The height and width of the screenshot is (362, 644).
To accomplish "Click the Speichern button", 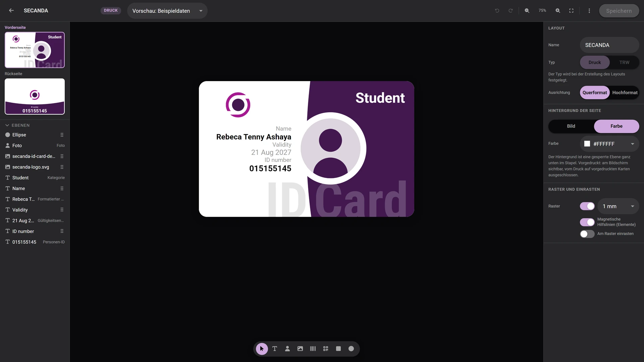I will click(x=619, y=11).
